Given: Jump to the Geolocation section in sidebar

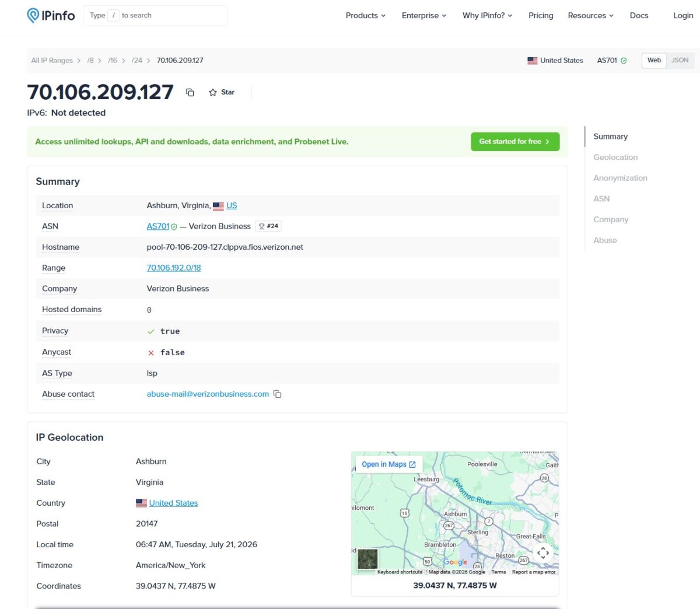Looking at the screenshot, I should click(615, 157).
